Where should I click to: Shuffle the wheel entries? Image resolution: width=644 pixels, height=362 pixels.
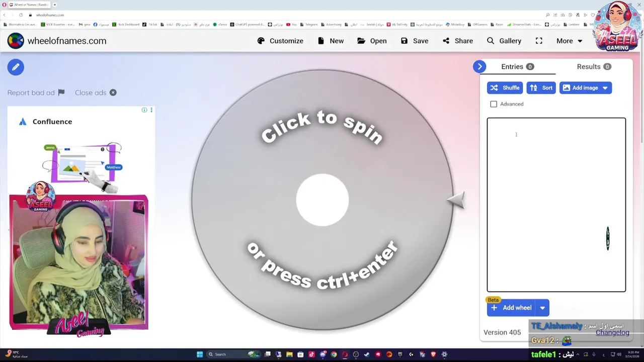(505, 87)
